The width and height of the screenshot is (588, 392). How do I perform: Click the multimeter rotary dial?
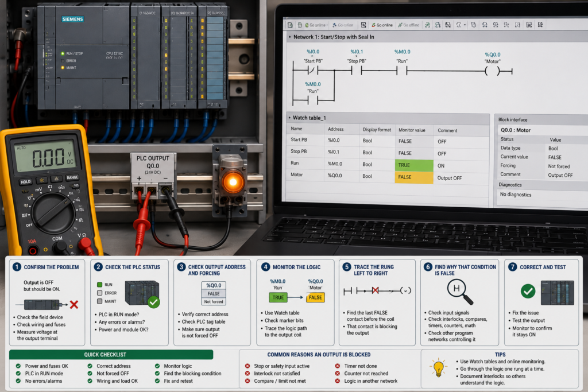coord(52,212)
